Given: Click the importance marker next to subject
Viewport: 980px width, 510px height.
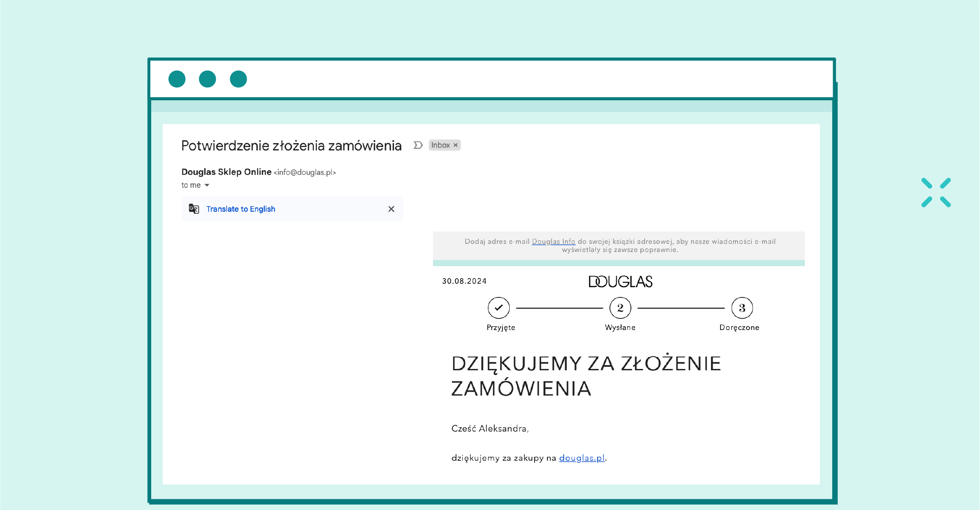Looking at the screenshot, I should (x=418, y=145).
